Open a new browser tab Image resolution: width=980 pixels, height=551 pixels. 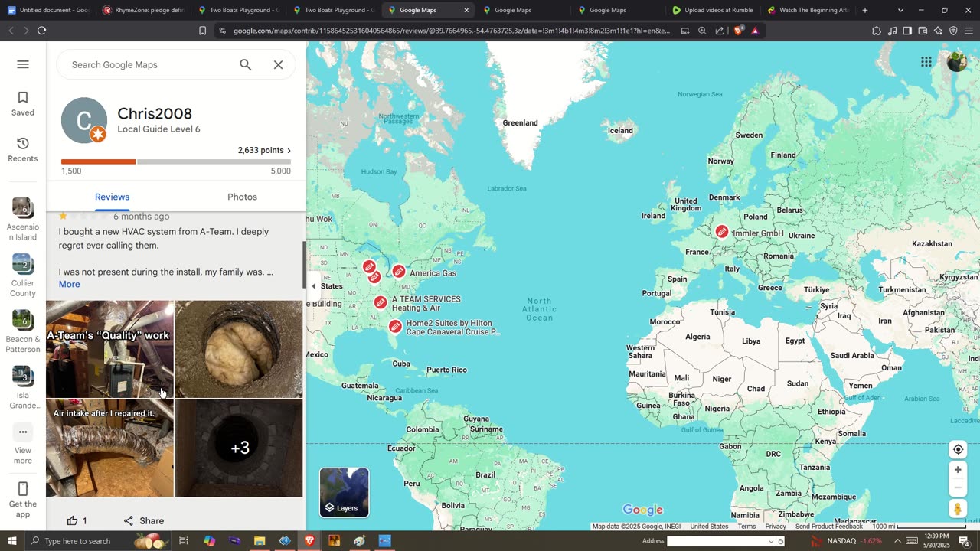865,10
